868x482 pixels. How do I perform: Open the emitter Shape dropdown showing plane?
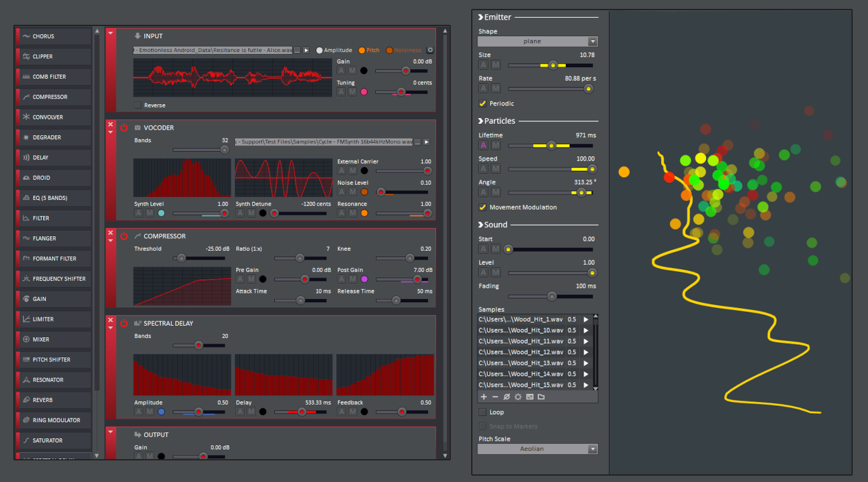537,41
